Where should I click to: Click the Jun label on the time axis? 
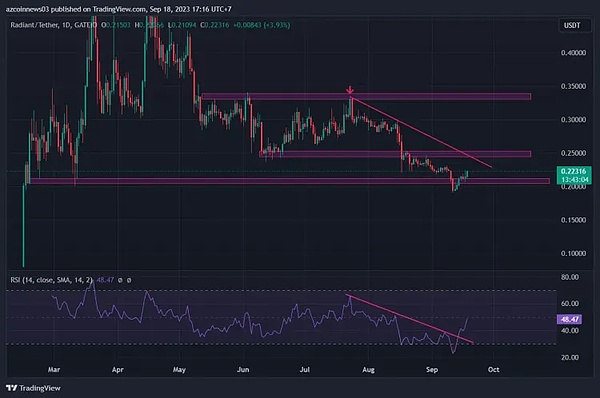pos(243,370)
